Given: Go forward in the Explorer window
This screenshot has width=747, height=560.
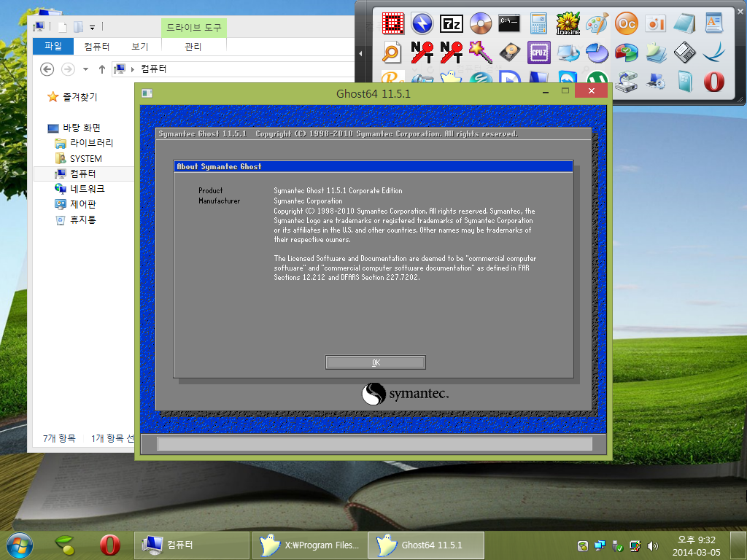Looking at the screenshot, I should [x=68, y=69].
